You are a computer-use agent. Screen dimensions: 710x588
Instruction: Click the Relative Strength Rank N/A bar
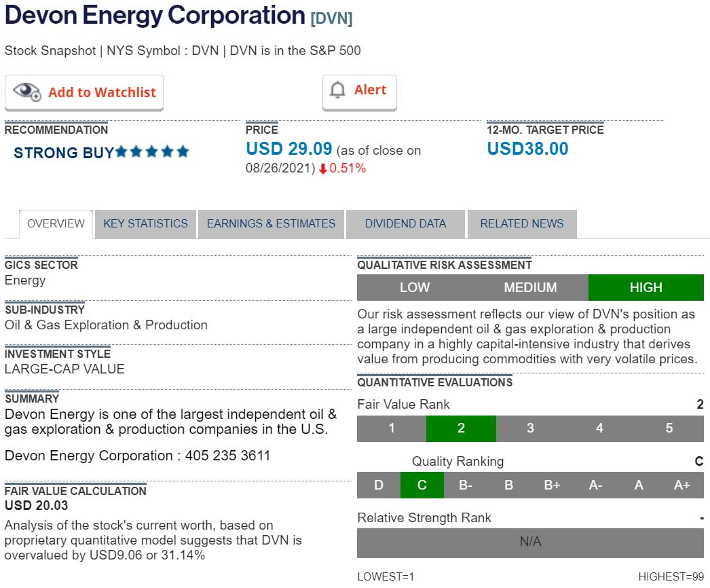click(530, 542)
